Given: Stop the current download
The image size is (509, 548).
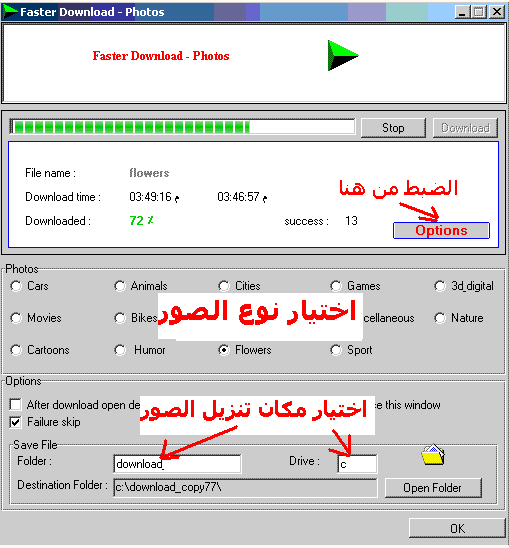Looking at the screenshot, I should click(393, 128).
